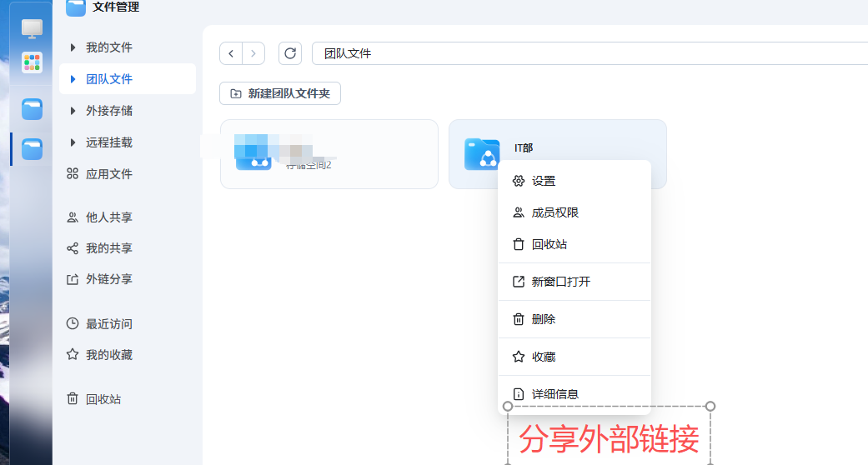The width and height of the screenshot is (868, 465).
Task: Open the colorful app grid launcher
Action: 33,62
